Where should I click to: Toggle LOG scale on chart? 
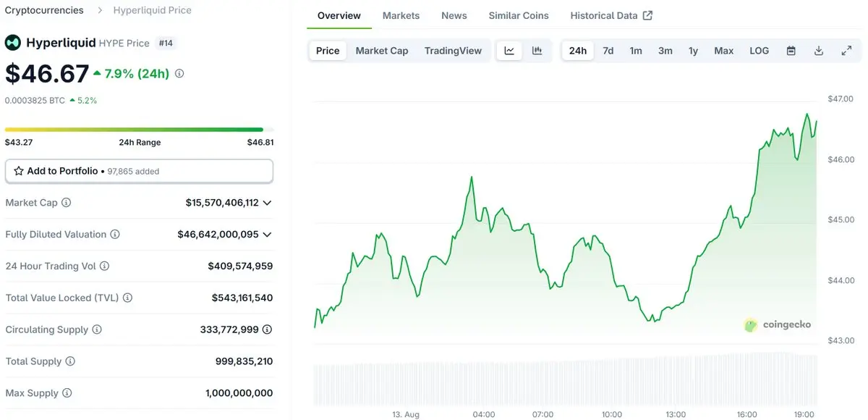[x=759, y=51]
